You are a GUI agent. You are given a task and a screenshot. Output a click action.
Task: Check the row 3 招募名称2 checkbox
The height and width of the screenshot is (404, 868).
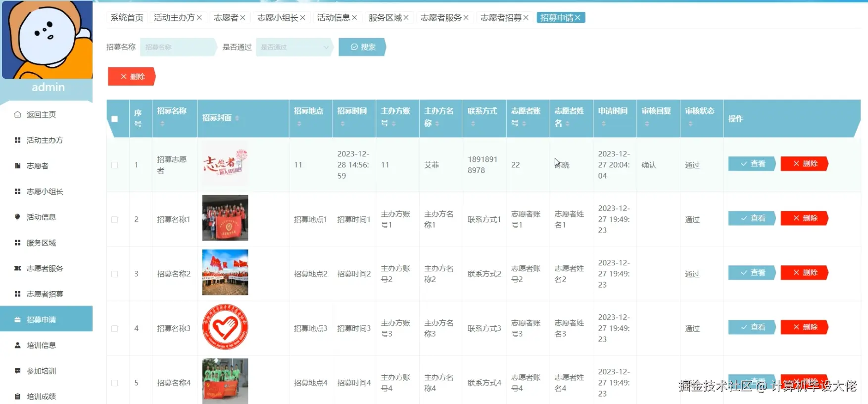[115, 274]
